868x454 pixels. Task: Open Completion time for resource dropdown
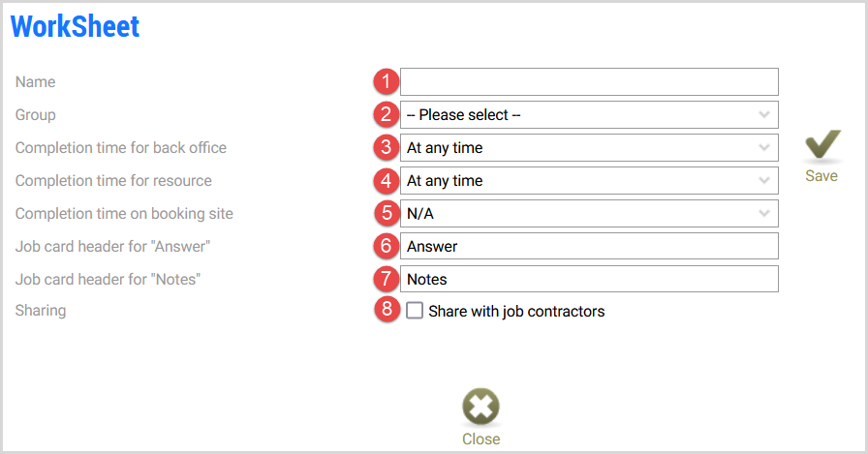(589, 181)
